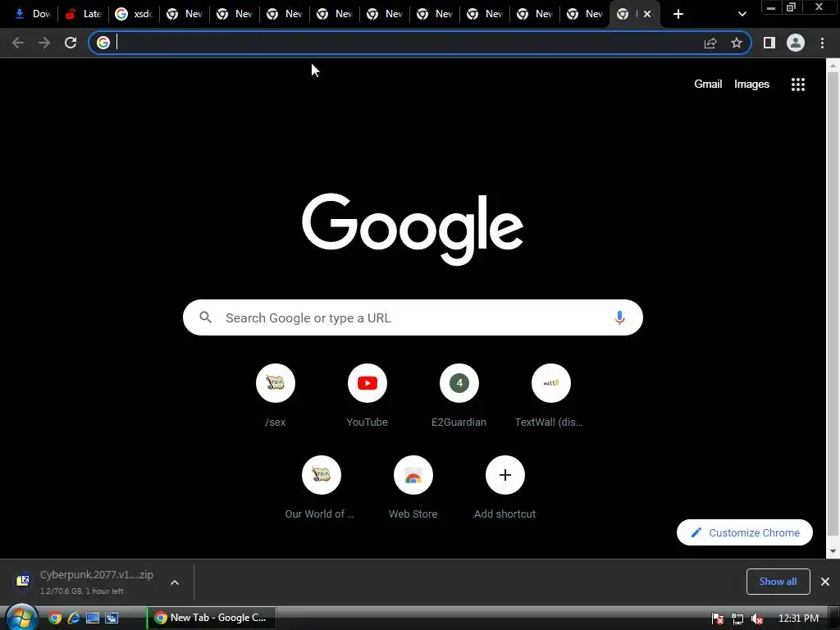
Task: Click the New Tab - Google Chrome taskbar button
Action: pos(212,618)
